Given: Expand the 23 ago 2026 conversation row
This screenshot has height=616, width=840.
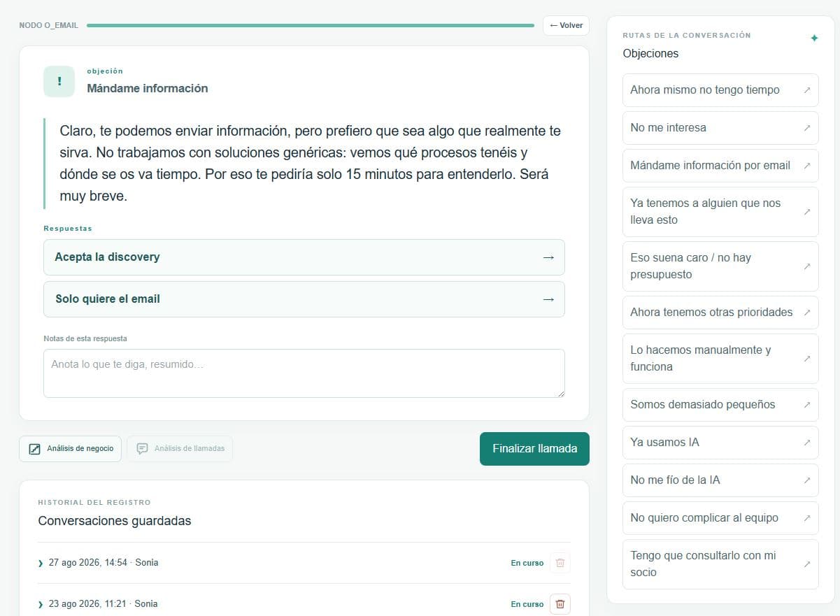Looking at the screenshot, I should tap(41, 604).
